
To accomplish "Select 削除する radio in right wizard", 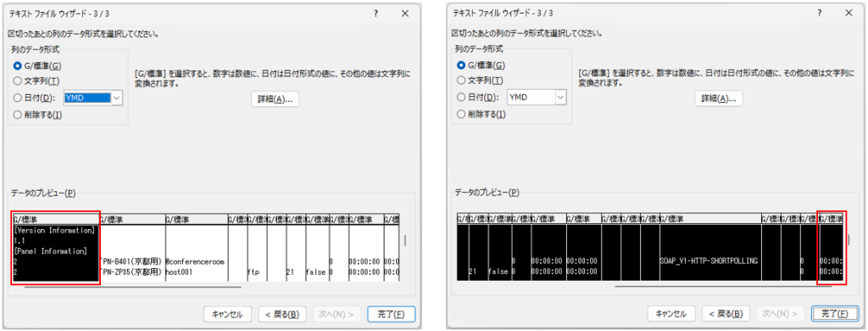I will pos(461,115).
